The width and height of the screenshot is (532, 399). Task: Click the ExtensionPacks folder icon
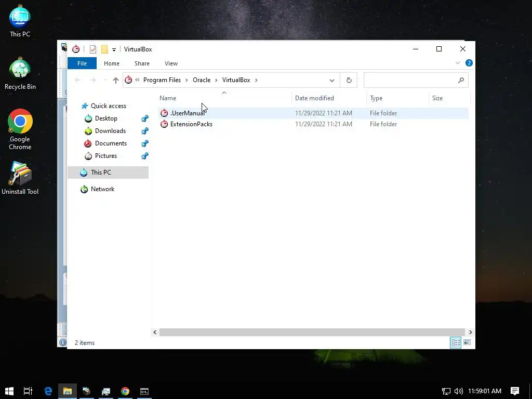tap(164, 124)
